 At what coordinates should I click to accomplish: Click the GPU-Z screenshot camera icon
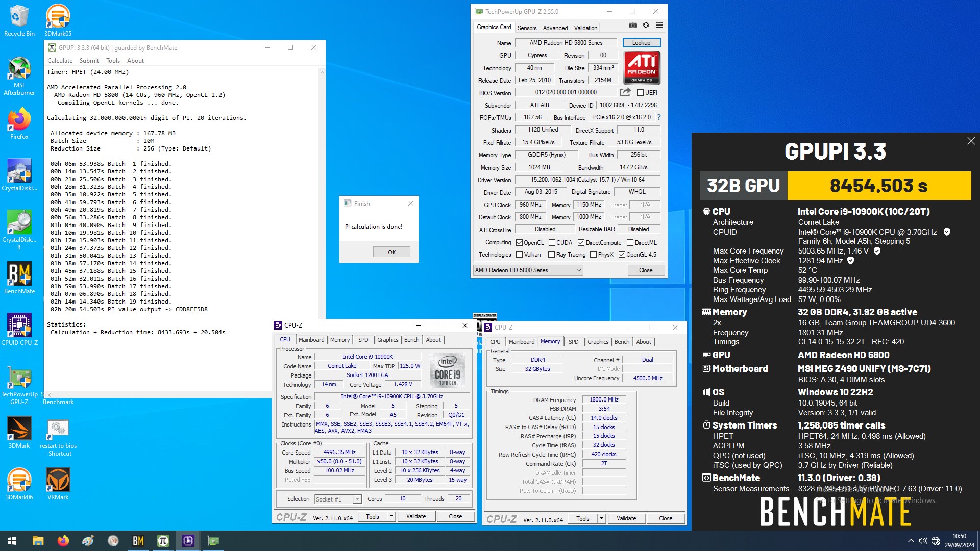(x=632, y=26)
